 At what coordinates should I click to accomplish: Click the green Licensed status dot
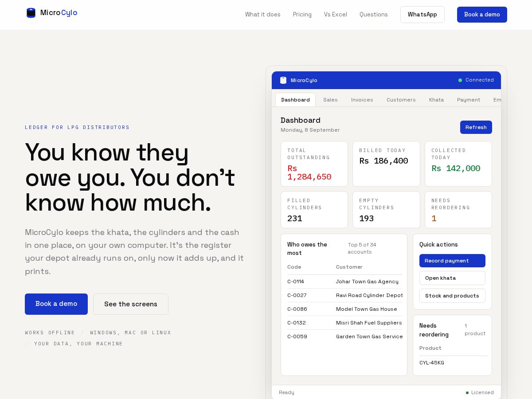point(467,393)
